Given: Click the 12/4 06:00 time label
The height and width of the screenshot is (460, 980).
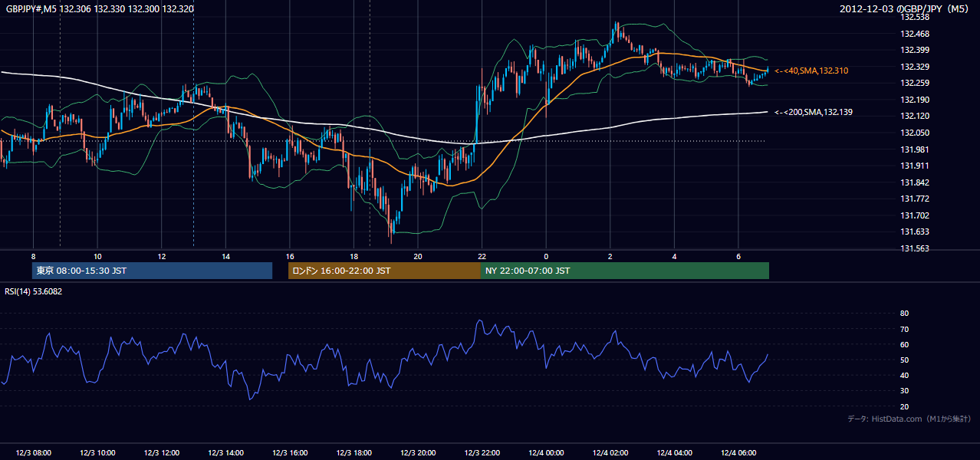Looking at the screenshot, I should point(738,452).
